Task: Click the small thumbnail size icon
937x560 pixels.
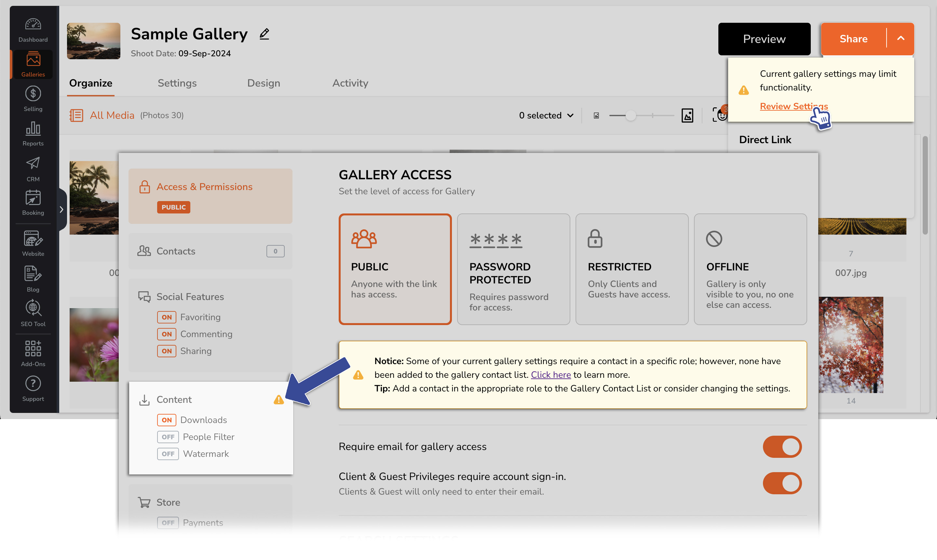Action: pos(596,116)
